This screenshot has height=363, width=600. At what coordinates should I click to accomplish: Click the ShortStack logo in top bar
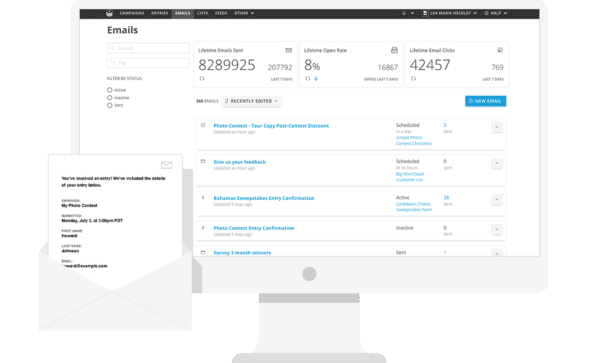click(x=109, y=13)
